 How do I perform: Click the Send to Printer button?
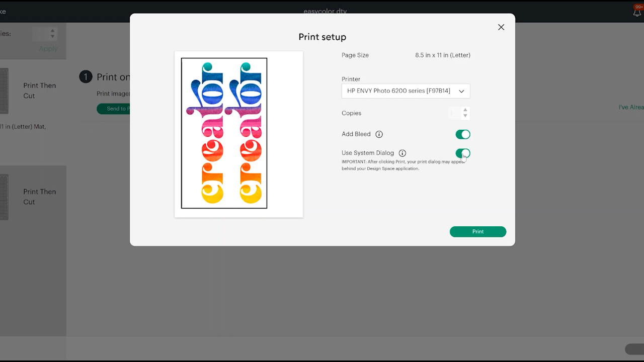114,109
